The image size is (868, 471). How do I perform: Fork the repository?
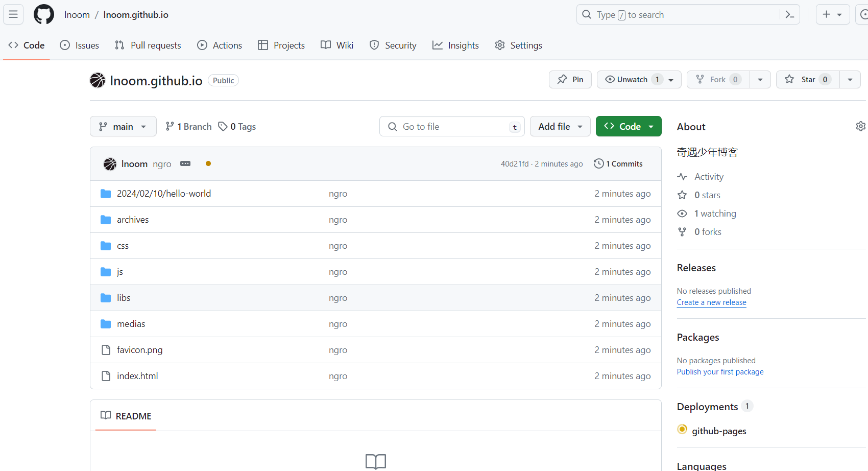pos(718,80)
